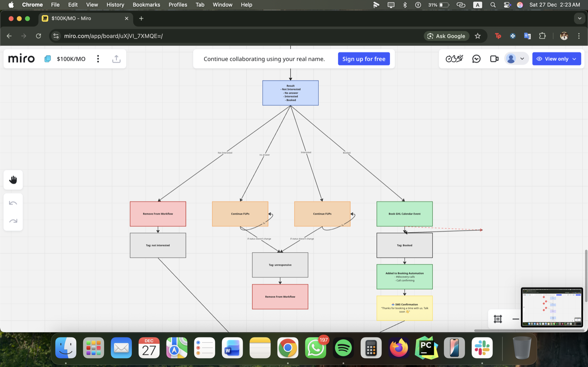Open the screenshot preview thumbnail

click(552, 307)
